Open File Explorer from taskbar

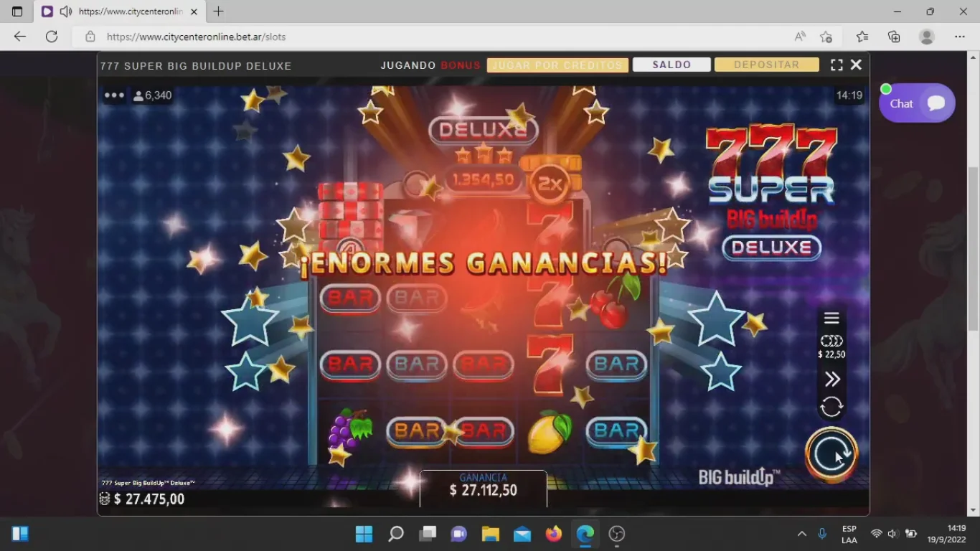pos(491,534)
